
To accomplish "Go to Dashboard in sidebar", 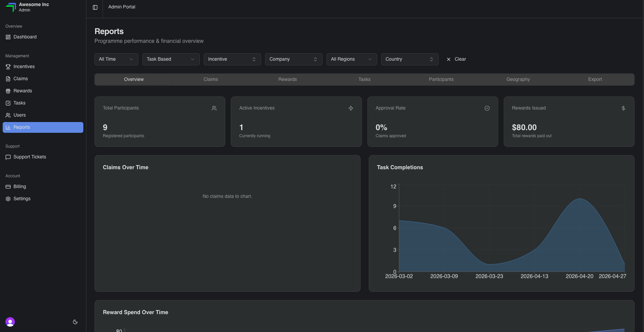I will (43, 37).
